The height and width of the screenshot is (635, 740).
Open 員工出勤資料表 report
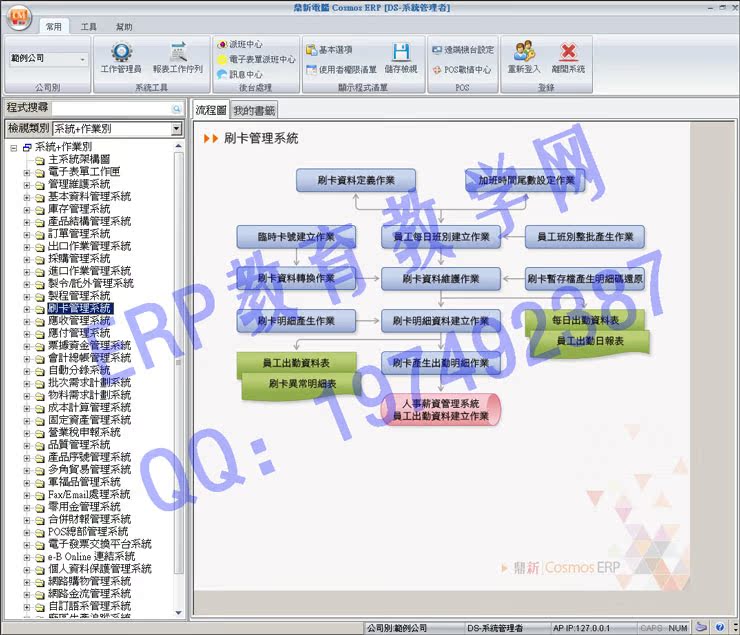(296, 362)
